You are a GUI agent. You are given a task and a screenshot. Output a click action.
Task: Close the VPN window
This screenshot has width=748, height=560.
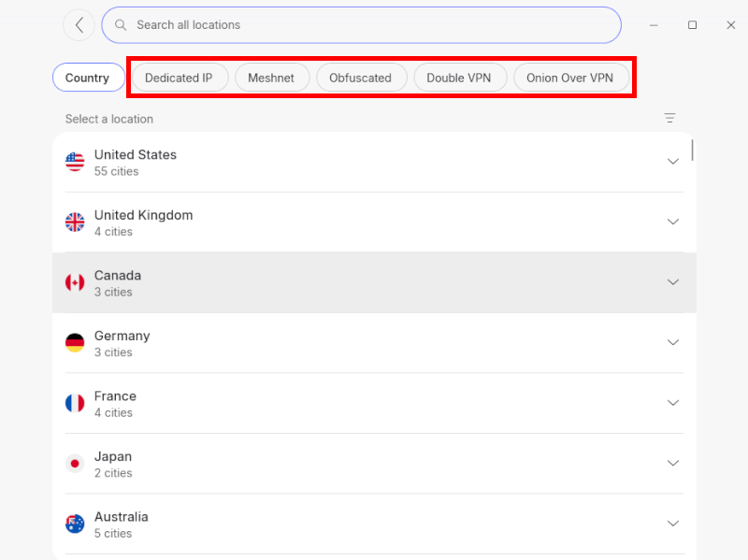coord(731,25)
